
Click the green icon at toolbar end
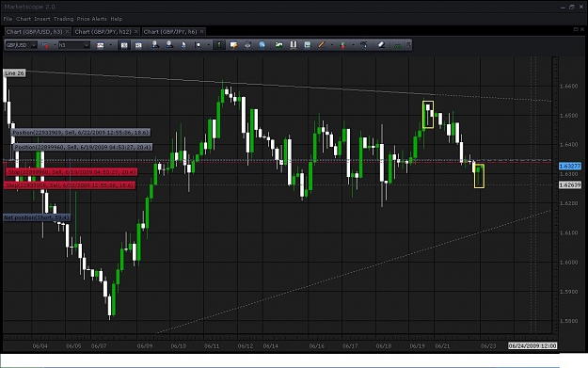(397, 45)
